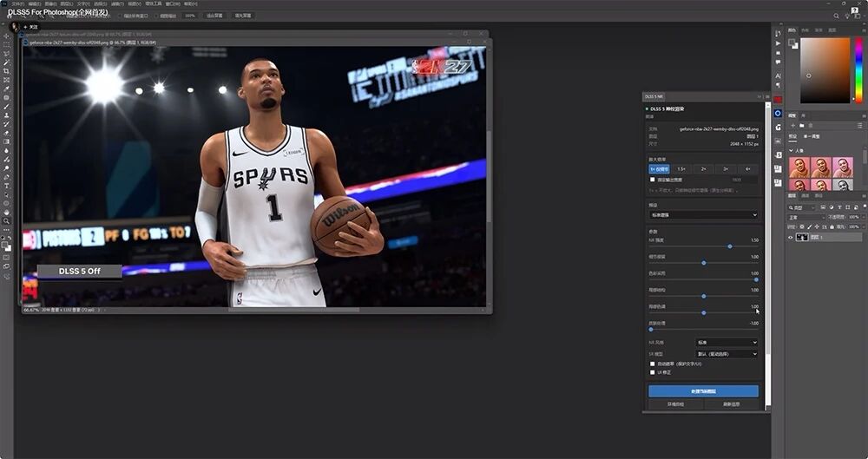Open the Adjustments panel options menu
Image resolution: width=868 pixels, height=459 pixels.
click(x=864, y=116)
